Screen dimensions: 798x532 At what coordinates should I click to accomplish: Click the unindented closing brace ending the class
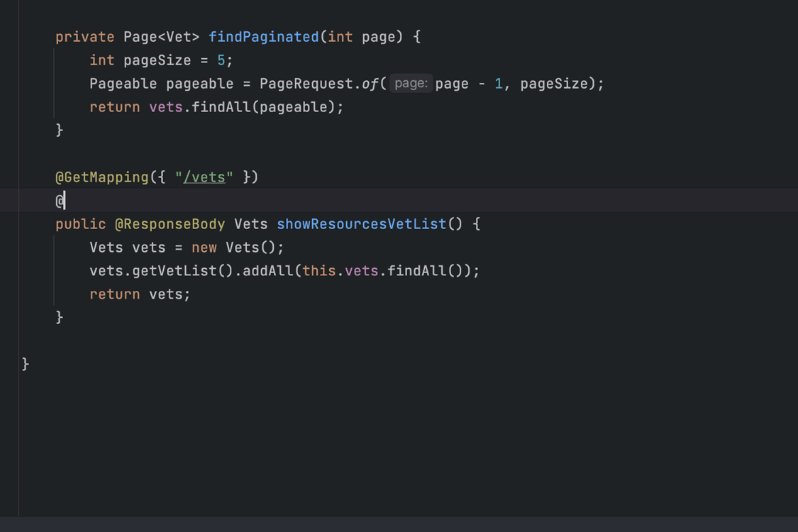pos(26,365)
